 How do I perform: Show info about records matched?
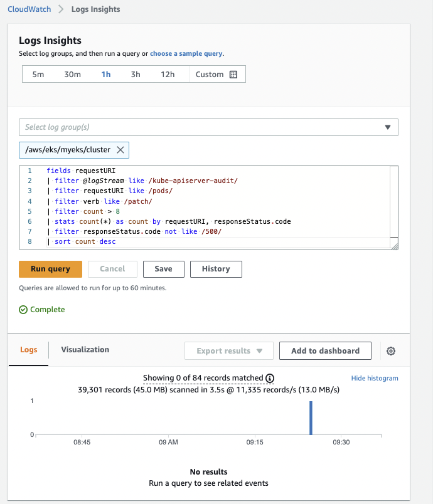pyautogui.click(x=270, y=379)
